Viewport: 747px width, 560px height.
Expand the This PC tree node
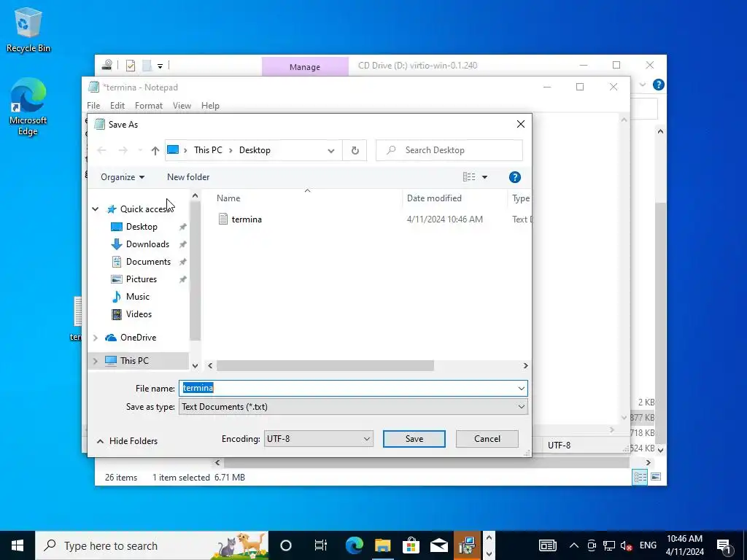tap(96, 361)
